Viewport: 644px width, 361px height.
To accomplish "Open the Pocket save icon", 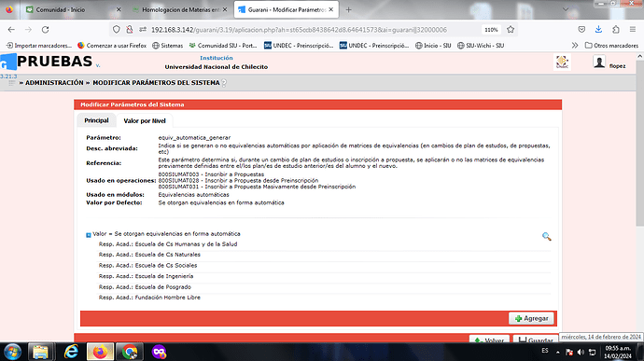I will pyautogui.click(x=581, y=30).
